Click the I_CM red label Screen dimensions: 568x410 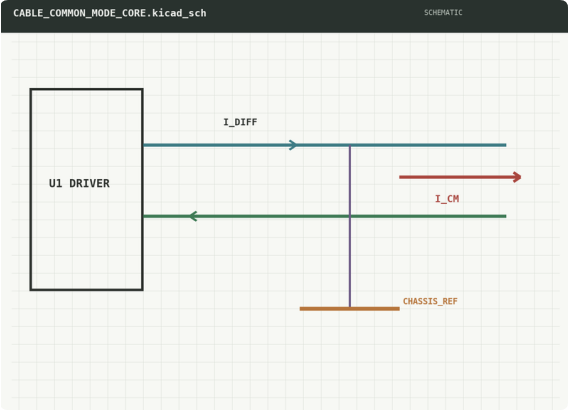click(447, 199)
